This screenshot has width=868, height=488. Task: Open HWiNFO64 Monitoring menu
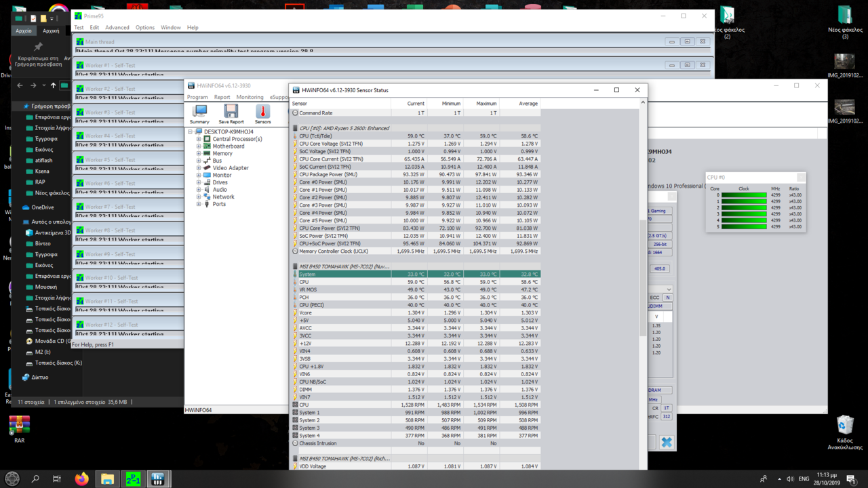[250, 97]
